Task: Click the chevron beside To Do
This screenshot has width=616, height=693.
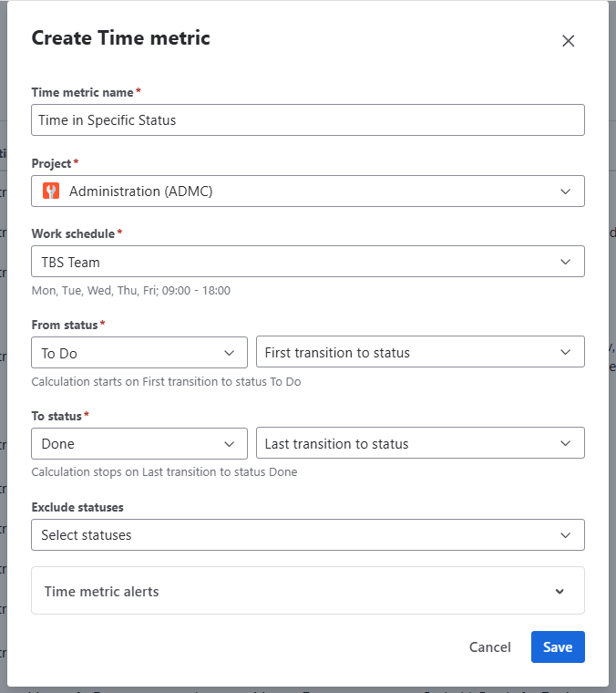Action: click(229, 353)
